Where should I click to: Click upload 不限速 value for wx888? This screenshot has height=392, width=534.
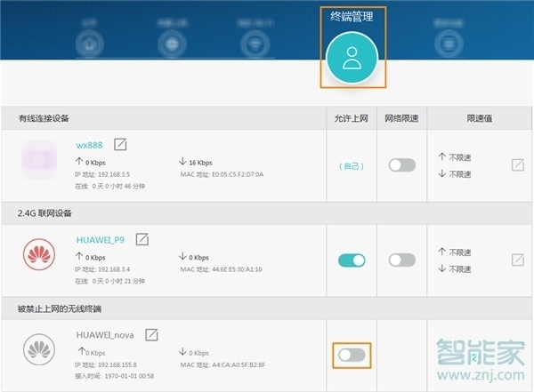click(460, 157)
